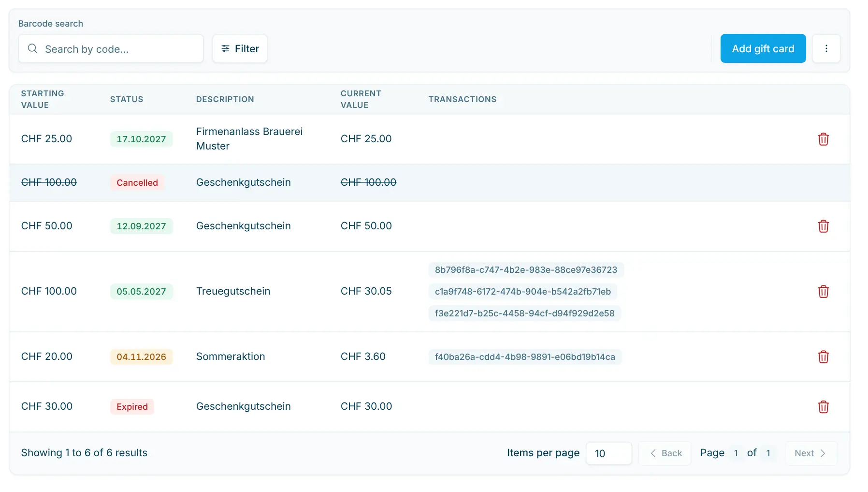This screenshot has width=868, height=492.
Task: Open transaction f3e221d7-b25c-4458-94cf-d94f929d2e58
Action: click(524, 313)
